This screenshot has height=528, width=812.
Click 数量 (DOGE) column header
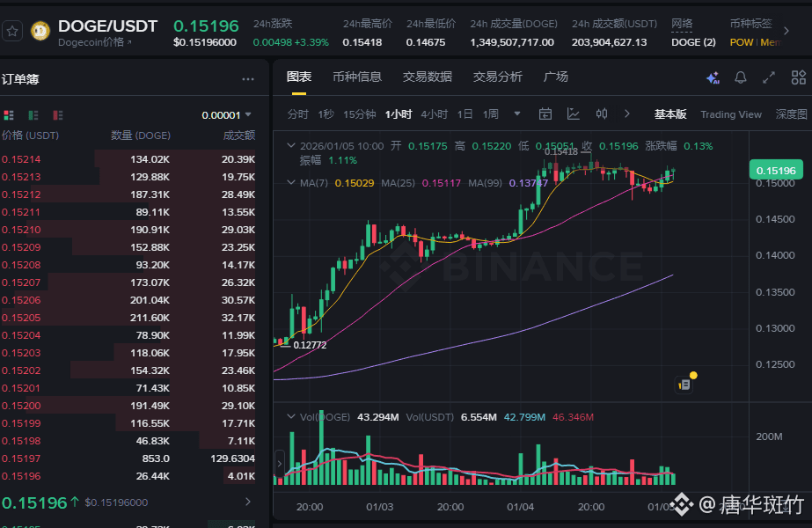point(141,136)
